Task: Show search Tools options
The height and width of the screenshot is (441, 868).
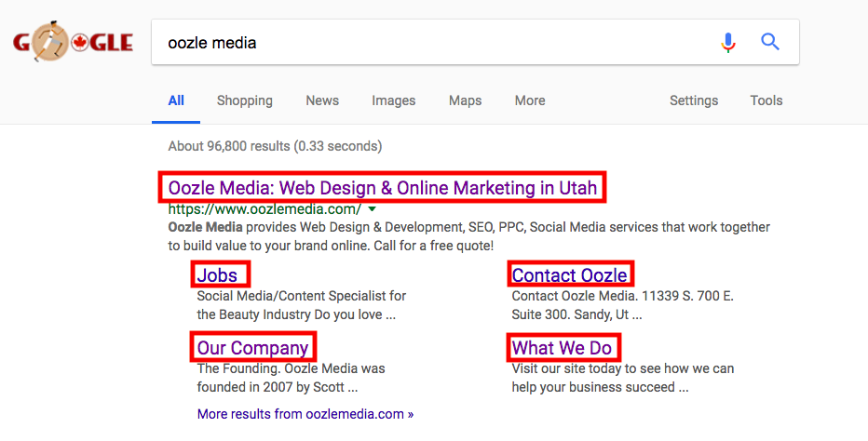Action: (x=766, y=100)
